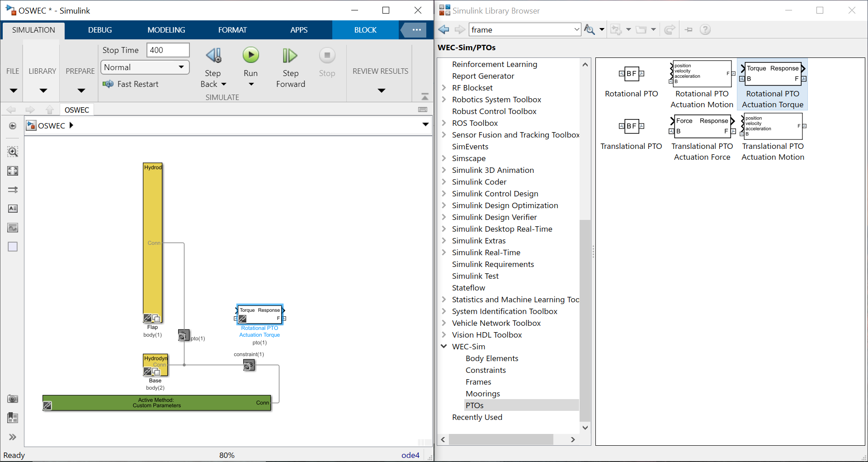The image size is (868, 462).
Task: Select Body Elements in WEC-Sim library
Action: (492, 358)
